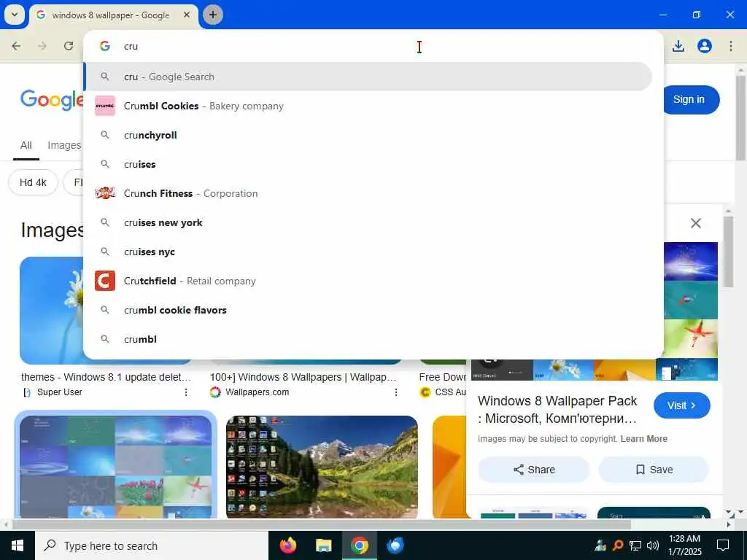The height and width of the screenshot is (560, 747).
Task: Open Chrome three-dot menu
Action: click(731, 46)
